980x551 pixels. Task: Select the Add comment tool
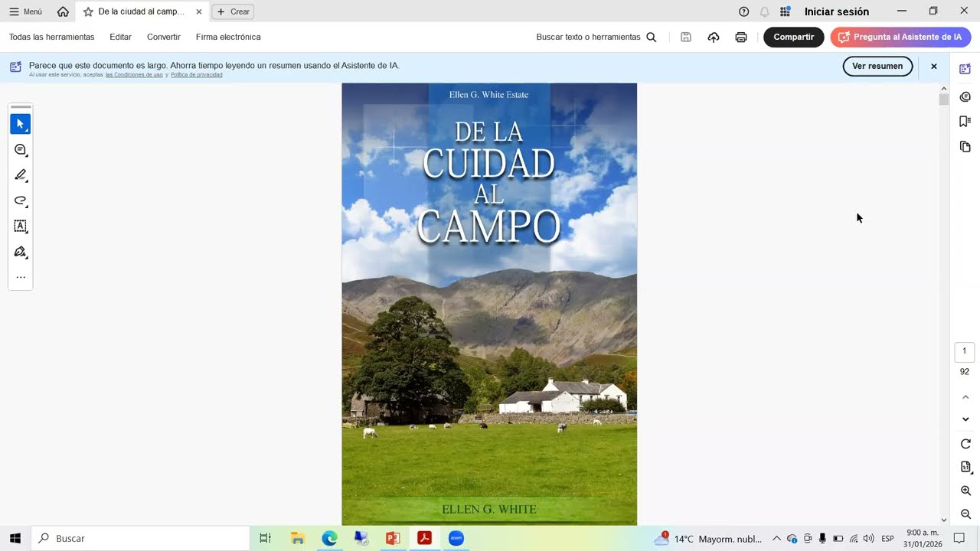[21, 150]
